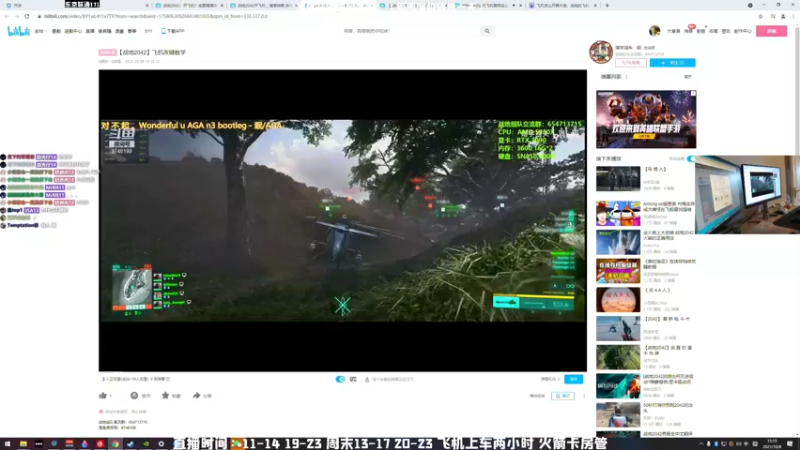The width and height of the screenshot is (800, 450).
Task: Click the danmaku list three-dot icon
Action: point(626,77)
